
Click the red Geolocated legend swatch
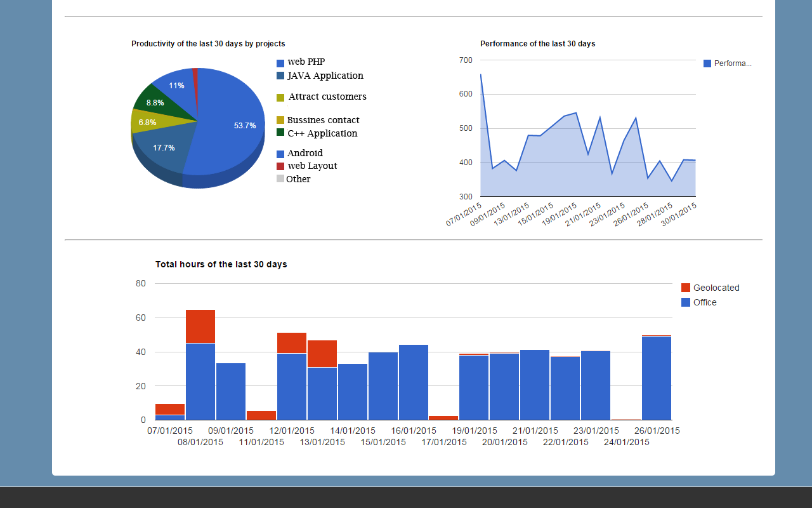[686, 288]
